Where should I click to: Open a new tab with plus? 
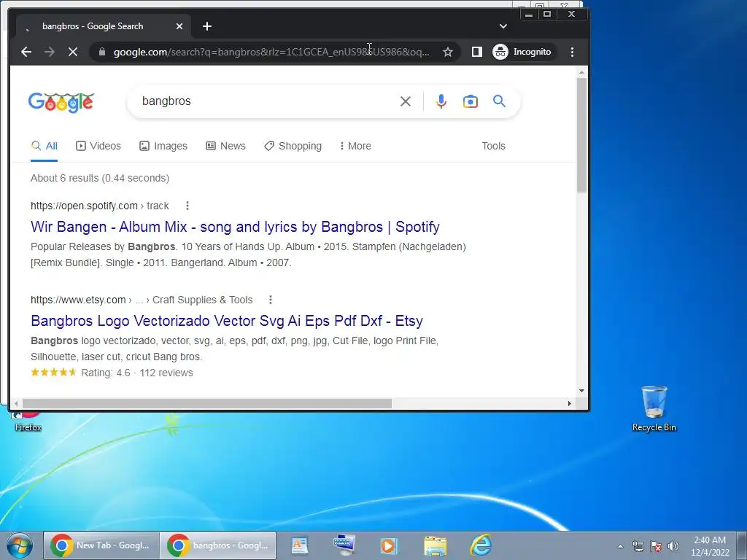[206, 26]
